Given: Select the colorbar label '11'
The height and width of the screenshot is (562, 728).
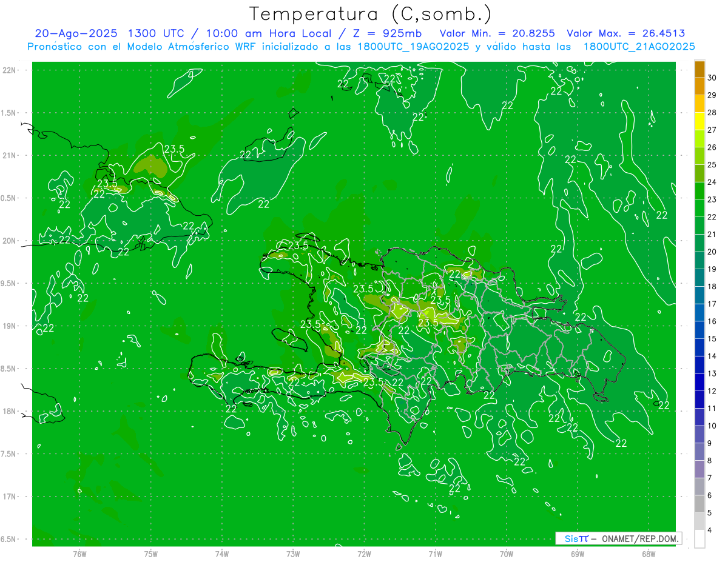Looking at the screenshot, I should point(712,409).
